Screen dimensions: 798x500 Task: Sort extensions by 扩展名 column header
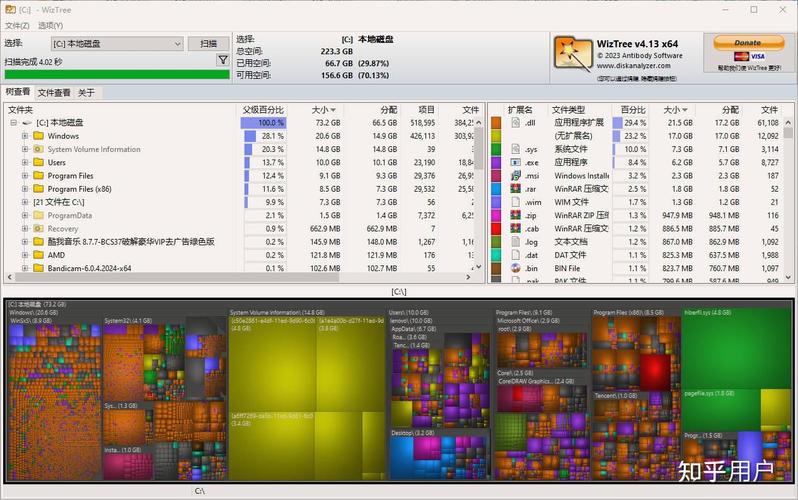click(520, 110)
